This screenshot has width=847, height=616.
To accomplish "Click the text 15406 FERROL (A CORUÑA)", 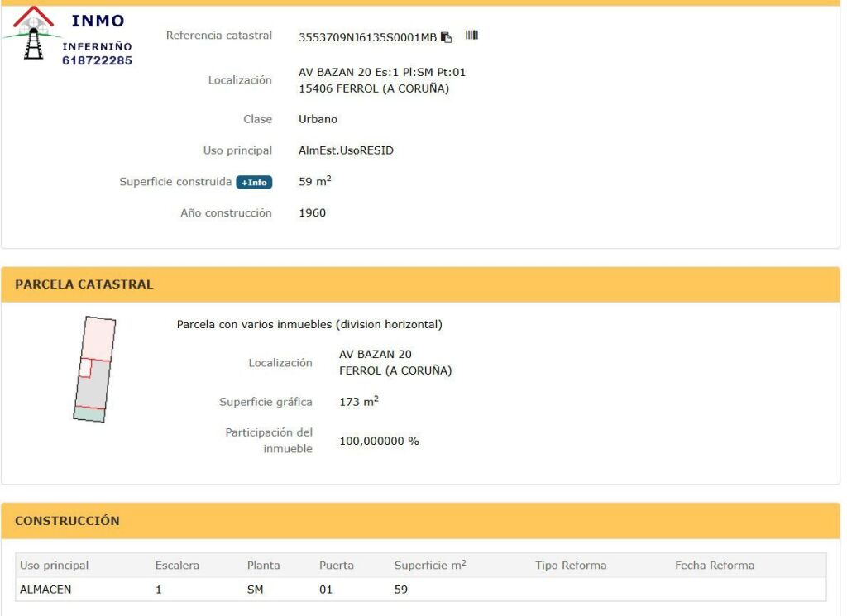I will 374,88.
